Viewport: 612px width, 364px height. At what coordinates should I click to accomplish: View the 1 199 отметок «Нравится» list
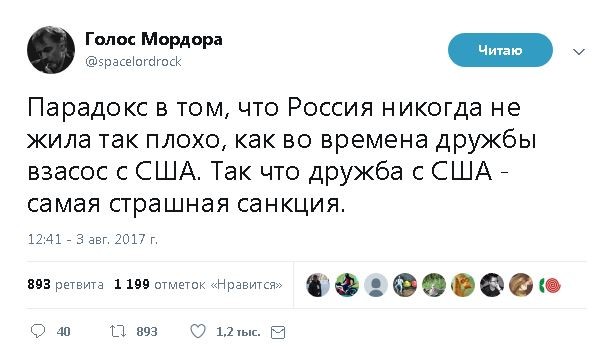(198, 284)
